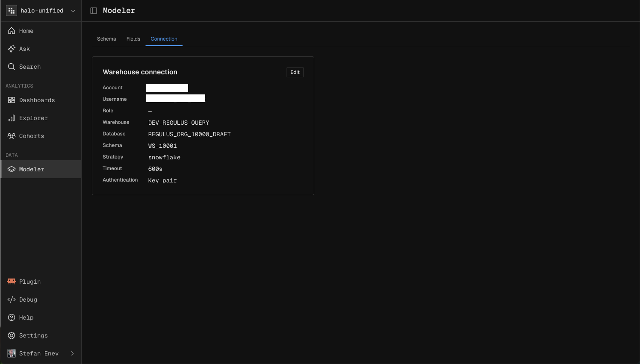
Task: Click the Debug code brackets icon
Action: click(x=12, y=299)
